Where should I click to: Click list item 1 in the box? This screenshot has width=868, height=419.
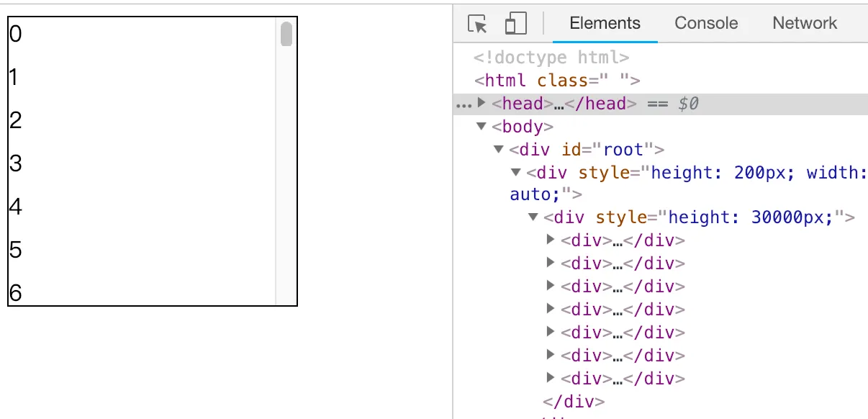pyautogui.click(x=14, y=77)
